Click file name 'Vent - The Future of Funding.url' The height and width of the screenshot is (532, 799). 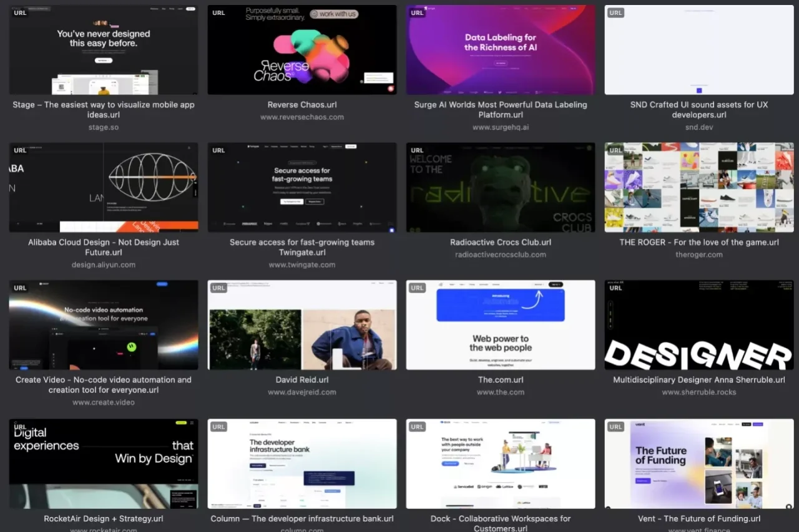[x=699, y=519]
